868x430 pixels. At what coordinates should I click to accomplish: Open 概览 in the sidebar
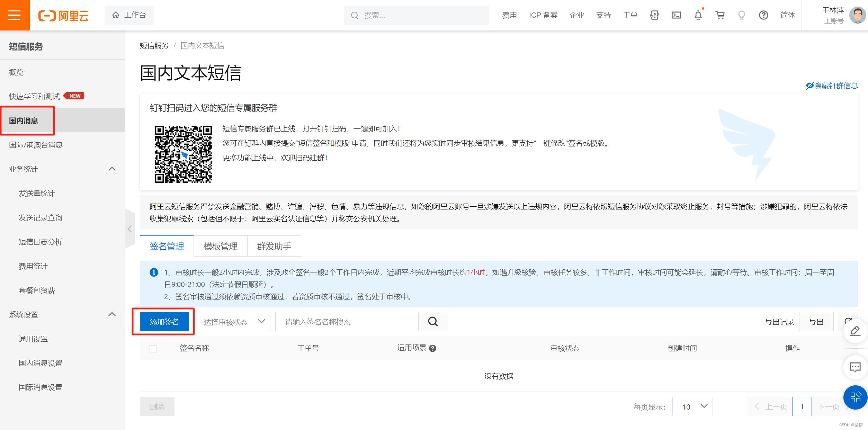(x=16, y=72)
